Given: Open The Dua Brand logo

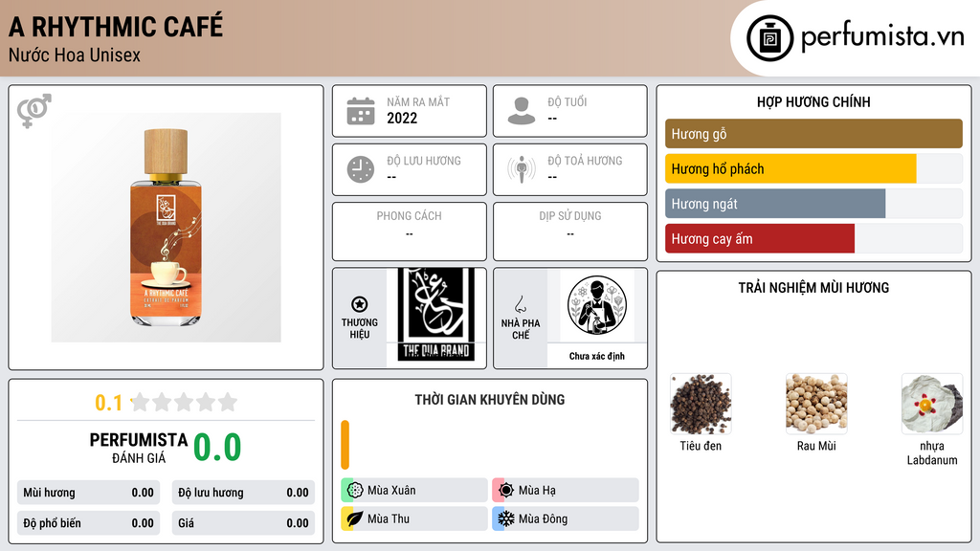Looking at the screenshot, I should (435, 316).
